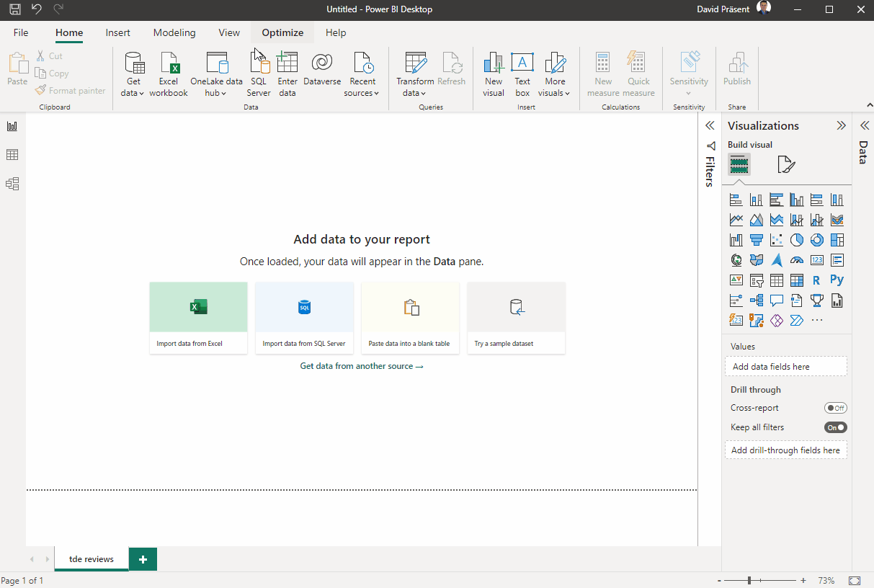Expand the Data pane chevron

865,126
